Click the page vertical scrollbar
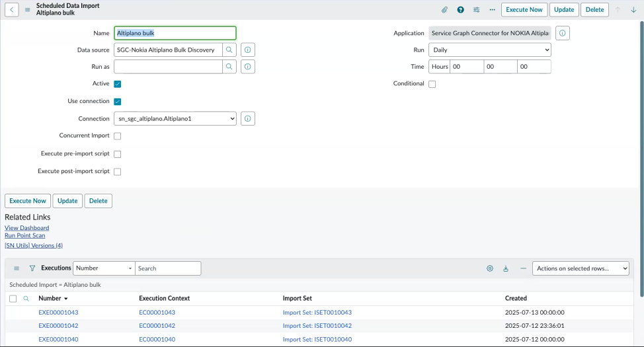 (x=641, y=158)
